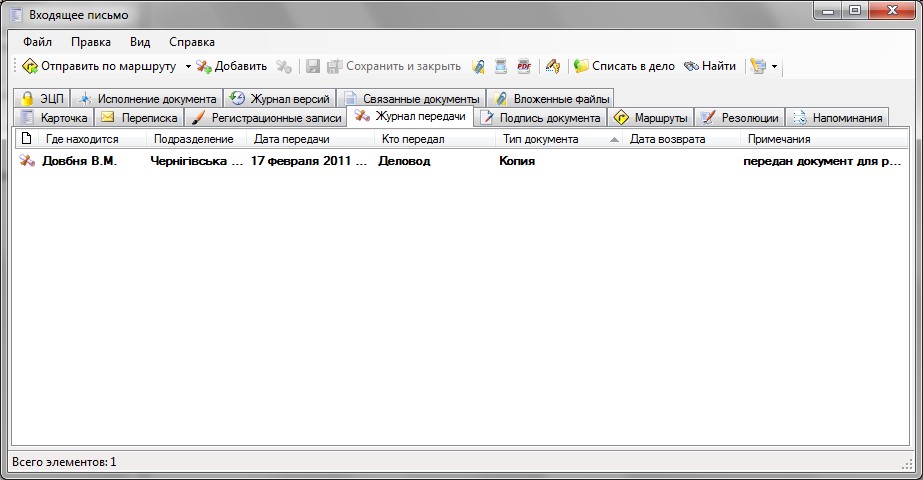Click the greyed-out floppy disk save icon

pyautogui.click(x=313, y=66)
